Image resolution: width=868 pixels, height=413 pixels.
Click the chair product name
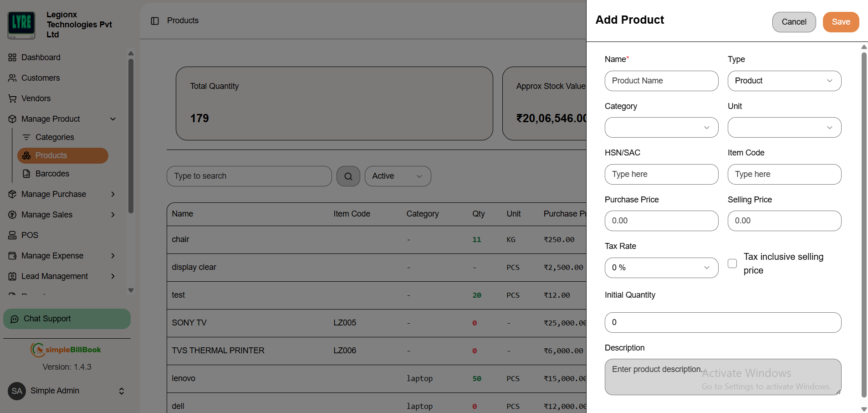(180, 239)
